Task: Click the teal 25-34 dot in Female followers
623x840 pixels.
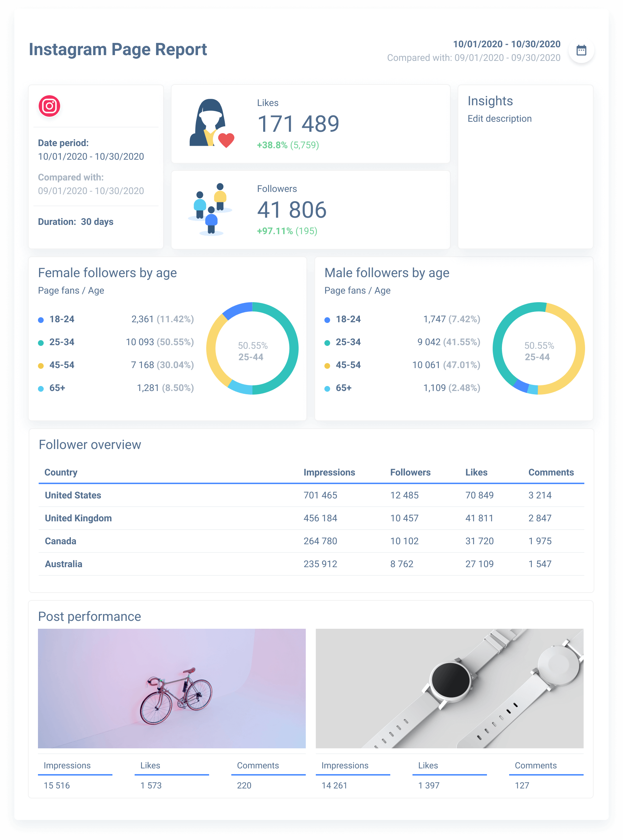Action: tap(41, 343)
